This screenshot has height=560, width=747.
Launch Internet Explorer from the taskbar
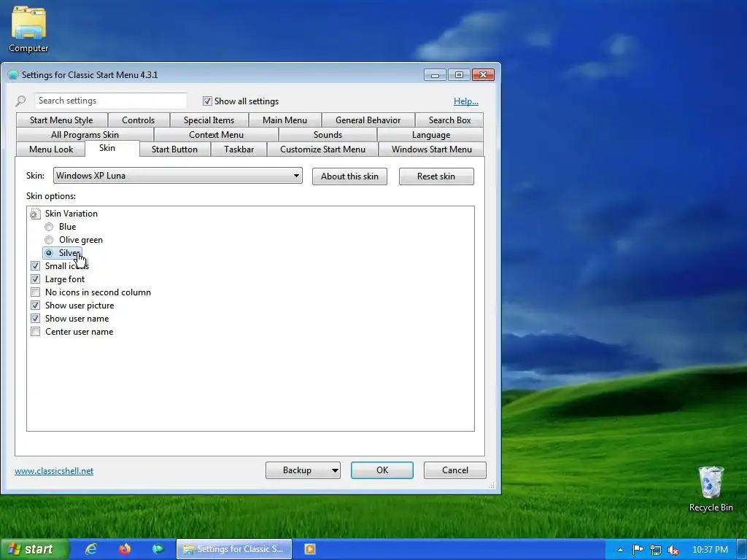(x=91, y=549)
